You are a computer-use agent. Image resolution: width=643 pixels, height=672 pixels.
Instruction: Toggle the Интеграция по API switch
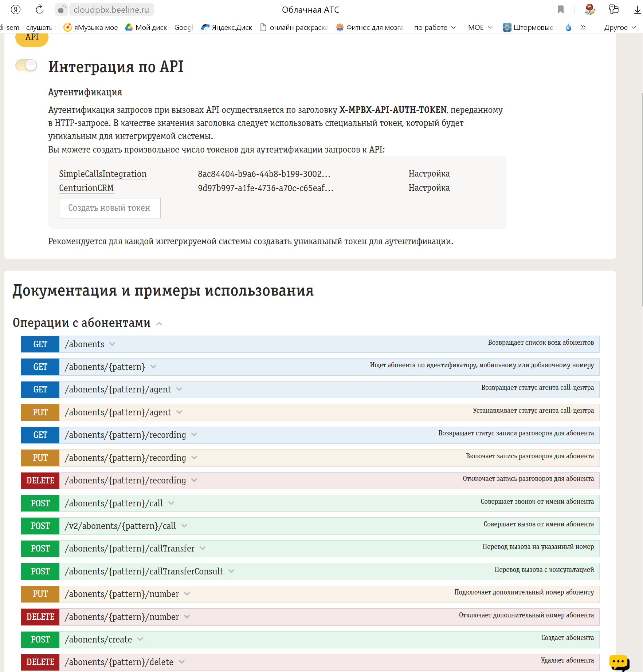pos(26,66)
